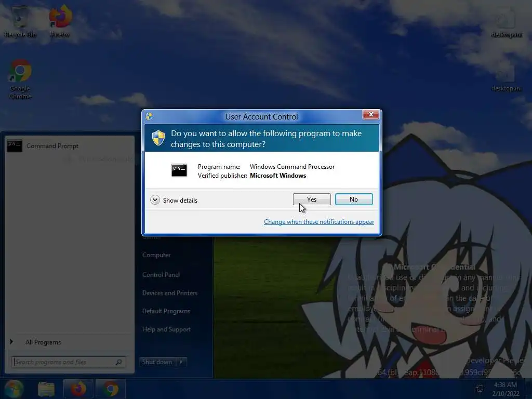Click the Windows Command Processor program icon
This screenshot has width=532, height=399.
click(x=179, y=170)
